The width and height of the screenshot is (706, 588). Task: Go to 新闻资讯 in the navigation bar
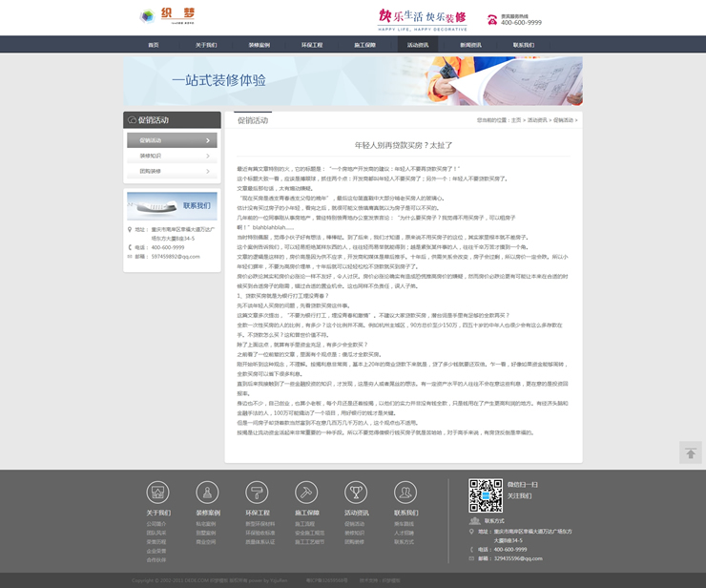point(470,45)
